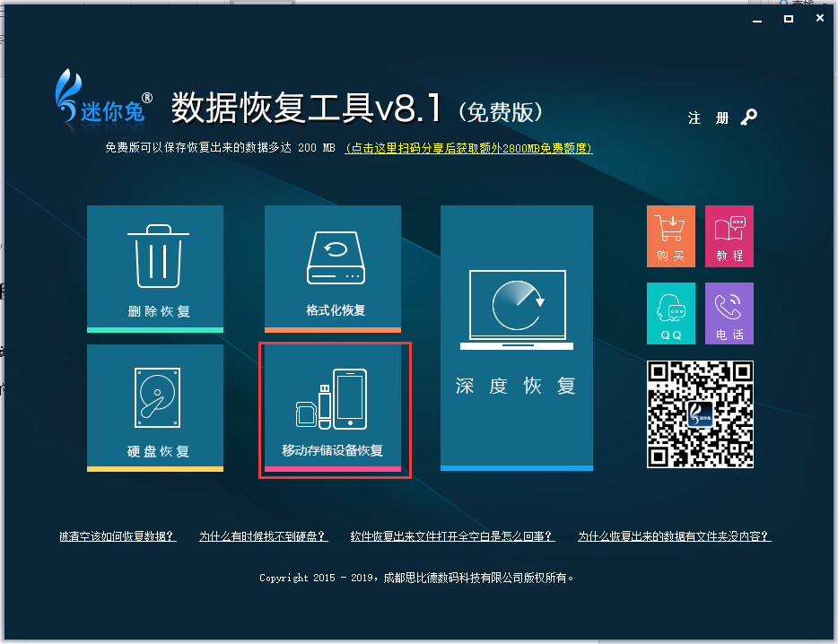Click the 免费版可以保存恢复出来的数据多达 200 MB text
The height and width of the screenshot is (644, 838).
220,147
